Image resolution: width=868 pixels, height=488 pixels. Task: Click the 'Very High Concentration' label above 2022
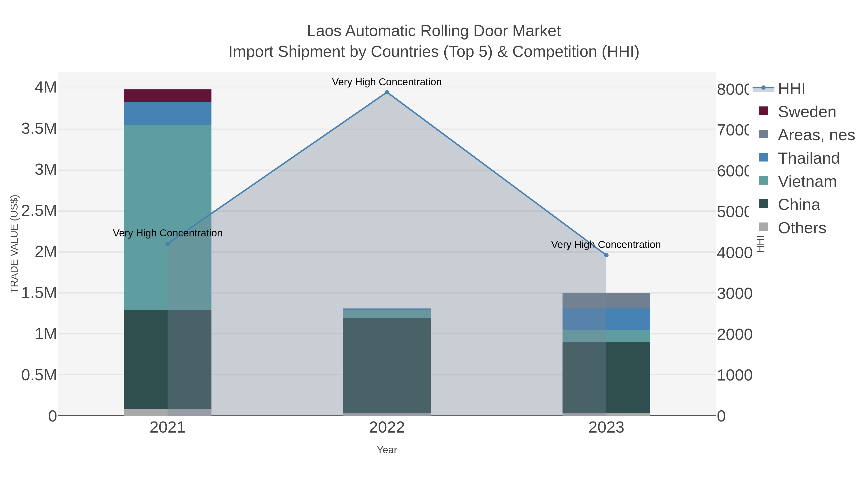pyautogui.click(x=387, y=82)
